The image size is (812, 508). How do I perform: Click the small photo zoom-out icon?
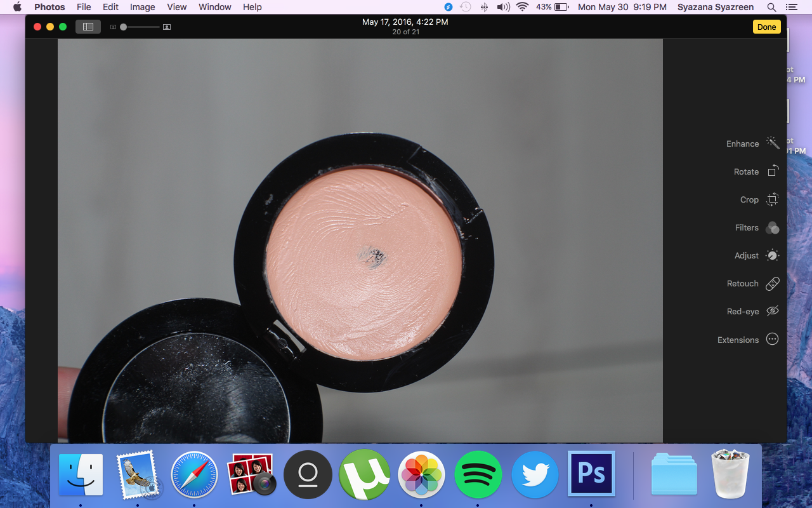114,27
